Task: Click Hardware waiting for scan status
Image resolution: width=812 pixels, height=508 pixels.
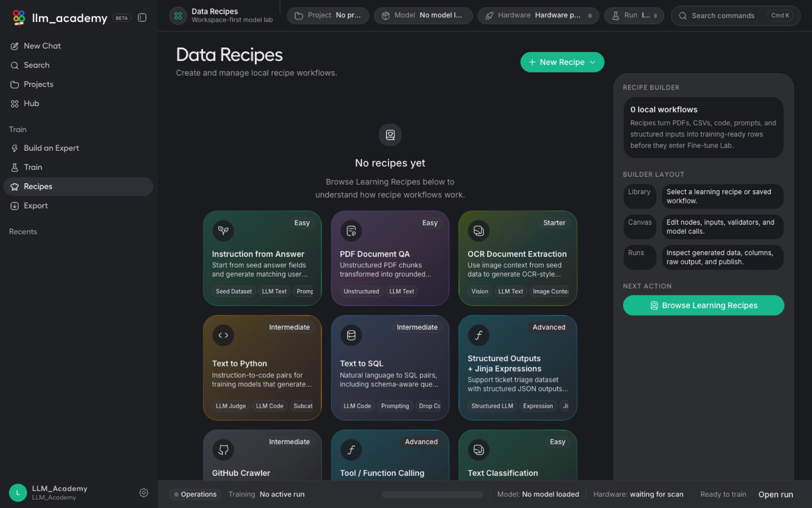Action: [638, 495]
